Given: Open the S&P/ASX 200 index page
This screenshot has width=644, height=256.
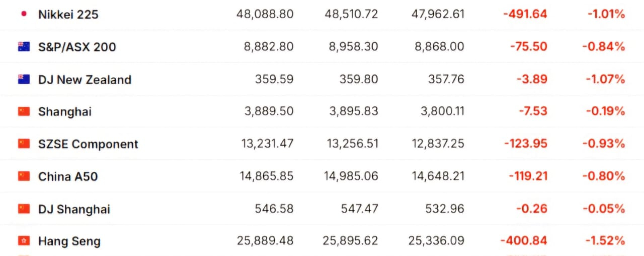Looking at the screenshot, I should pos(77,47).
